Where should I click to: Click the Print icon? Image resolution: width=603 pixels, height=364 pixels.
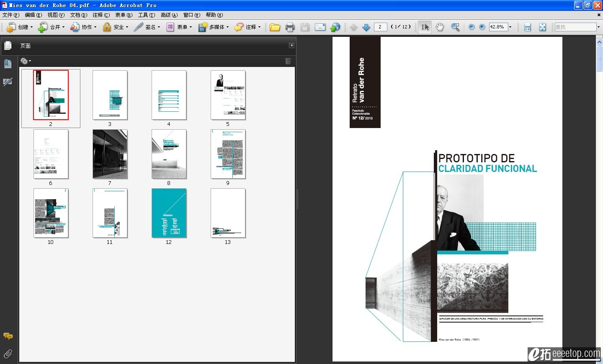click(x=290, y=27)
